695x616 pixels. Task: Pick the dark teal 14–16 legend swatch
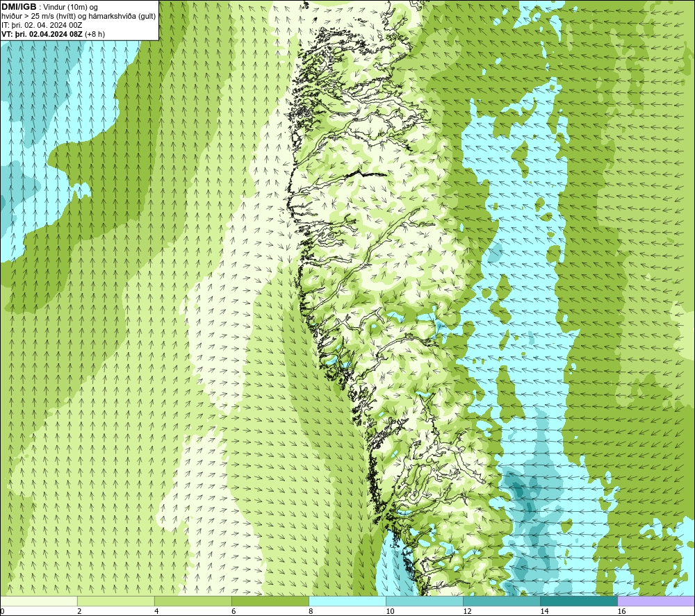pos(579,601)
